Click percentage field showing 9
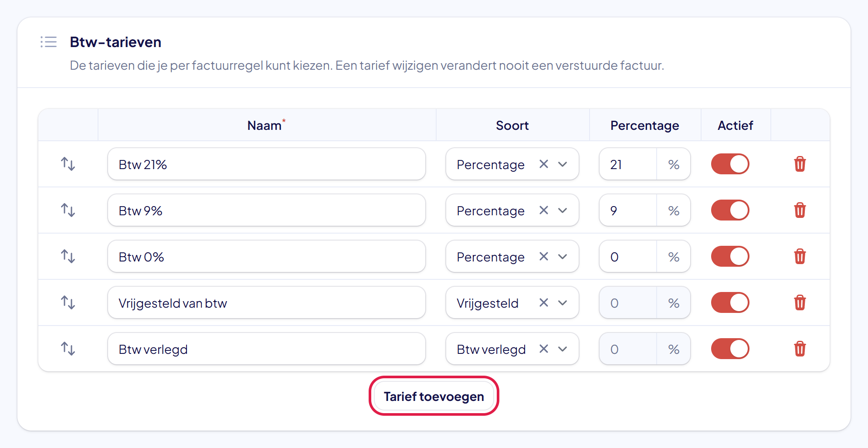 pyautogui.click(x=628, y=210)
